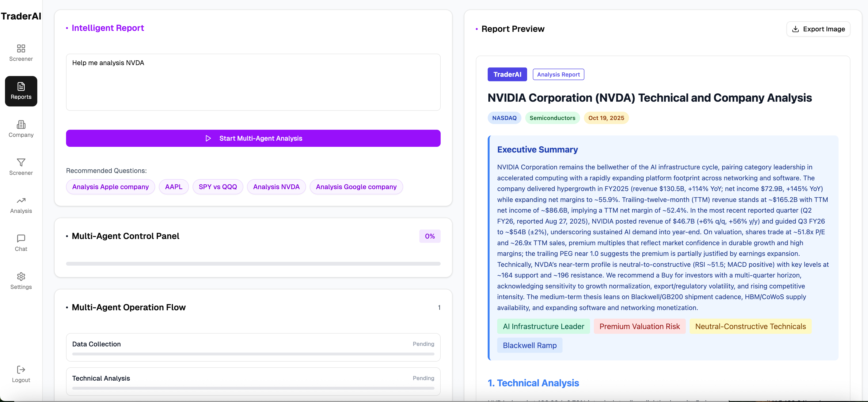Open the Technical Analysis flow step
The width and height of the screenshot is (868, 402).
pyautogui.click(x=253, y=381)
